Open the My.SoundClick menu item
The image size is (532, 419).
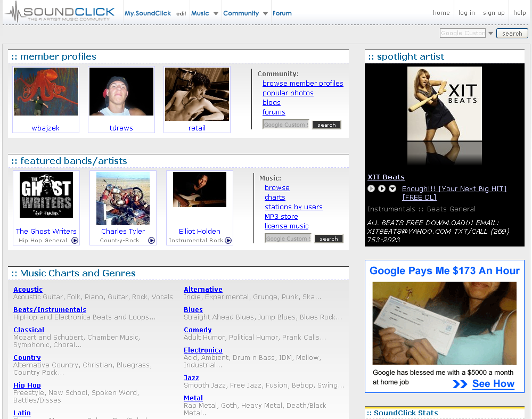click(x=148, y=13)
